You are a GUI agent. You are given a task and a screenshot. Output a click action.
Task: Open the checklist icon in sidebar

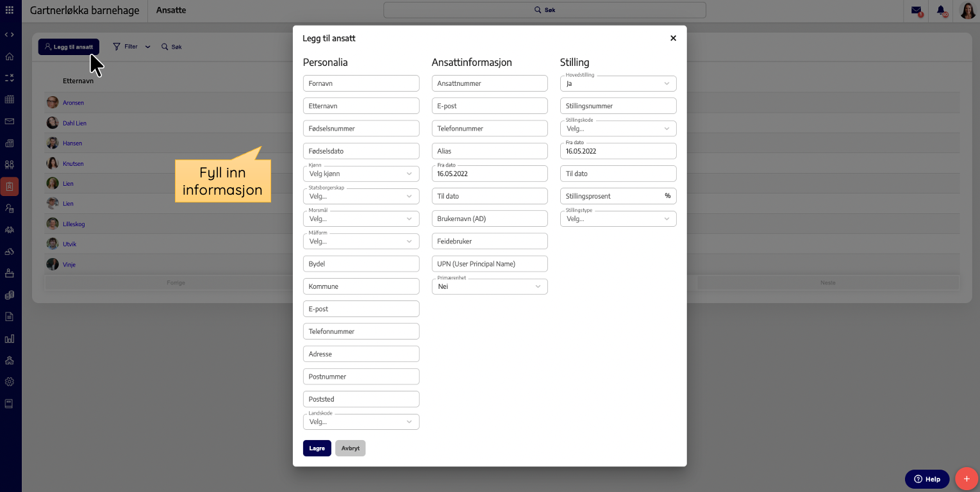10,78
